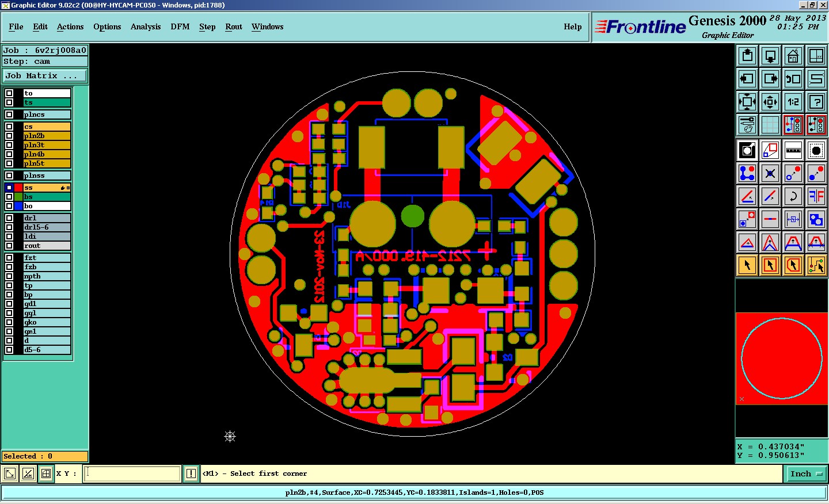Click the dimension box resize icon
This screenshot has width=829, height=504.
793,219
